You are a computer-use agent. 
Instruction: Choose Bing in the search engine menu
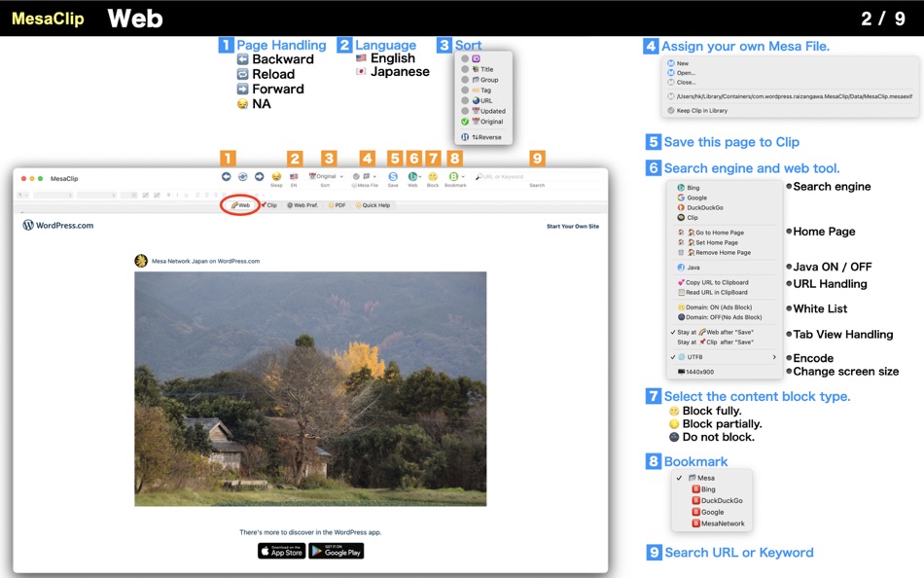tap(689, 188)
